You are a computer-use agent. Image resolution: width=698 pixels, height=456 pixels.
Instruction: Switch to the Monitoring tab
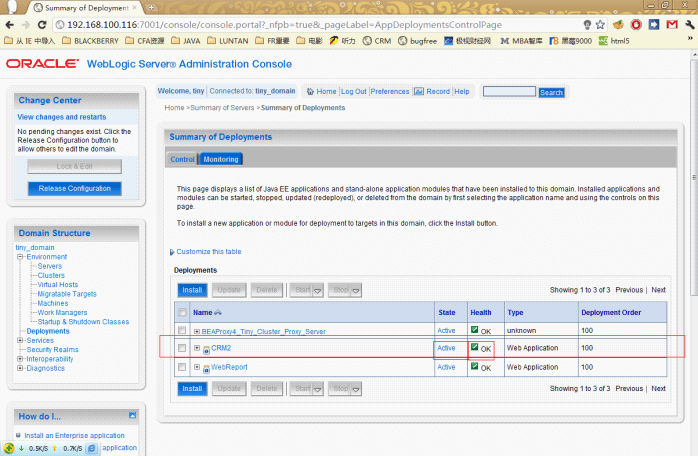click(x=221, y=159)
